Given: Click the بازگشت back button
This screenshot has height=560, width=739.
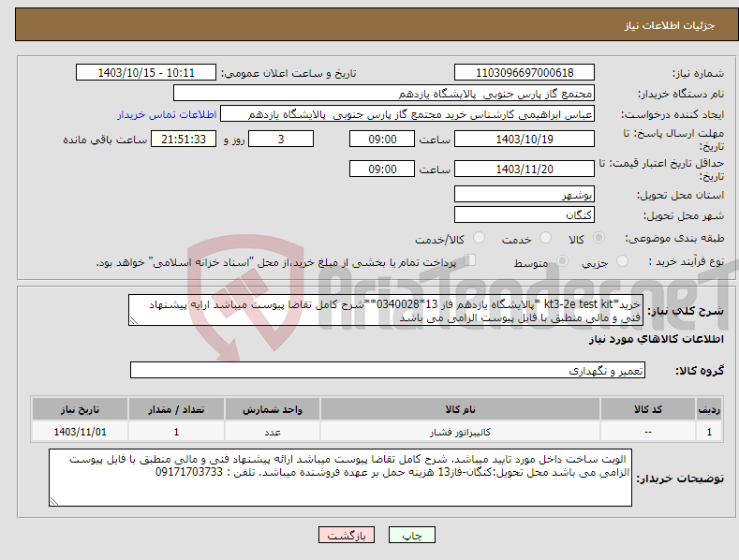Looking at the screenshot, I should point(347,535).
